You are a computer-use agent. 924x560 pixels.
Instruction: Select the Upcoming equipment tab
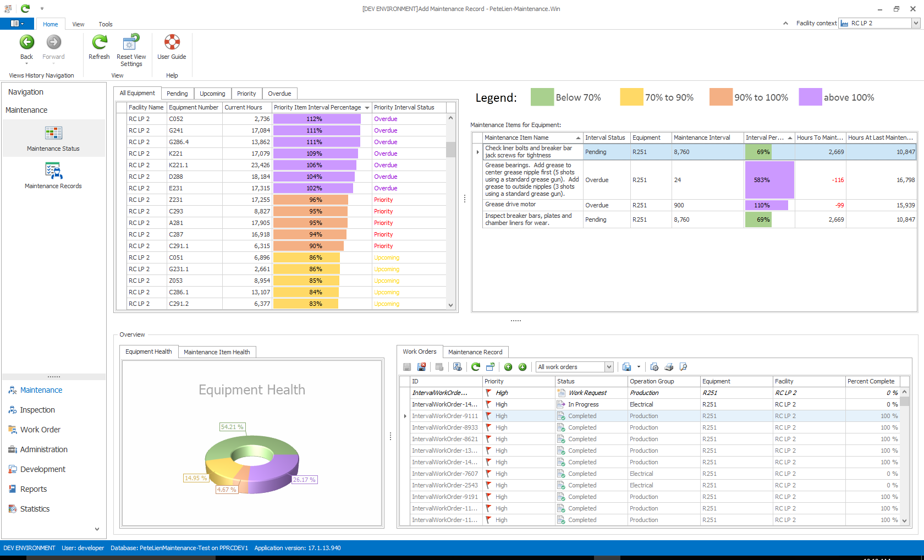[212, 94]
